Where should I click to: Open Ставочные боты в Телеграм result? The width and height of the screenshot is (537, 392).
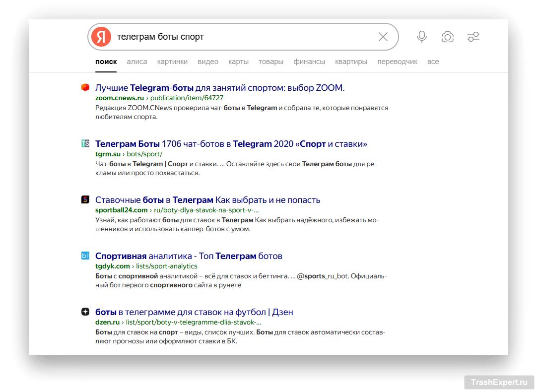(x=207, y=200)
